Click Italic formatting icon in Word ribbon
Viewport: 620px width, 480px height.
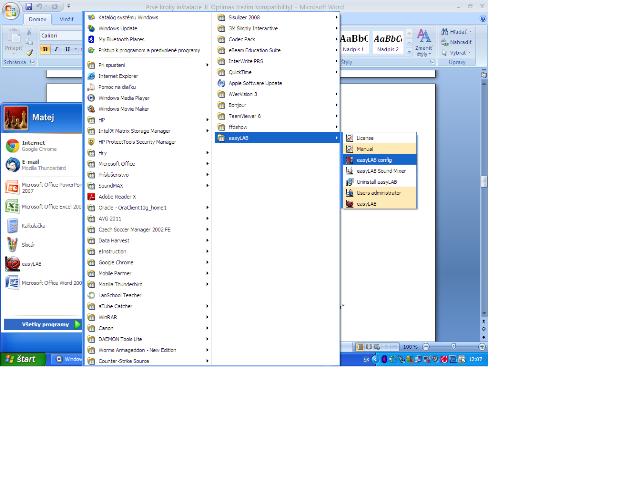pos(56,49)
